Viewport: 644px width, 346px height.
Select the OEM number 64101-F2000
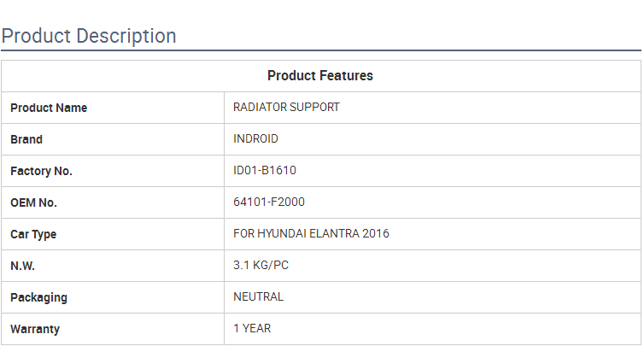click(269, 202)
